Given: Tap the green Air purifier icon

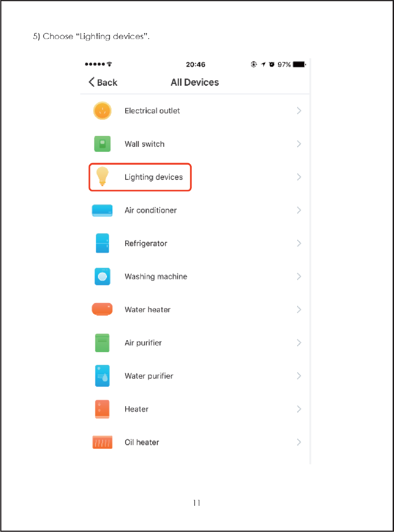Looking at the screenshot, I should (102, 343).
